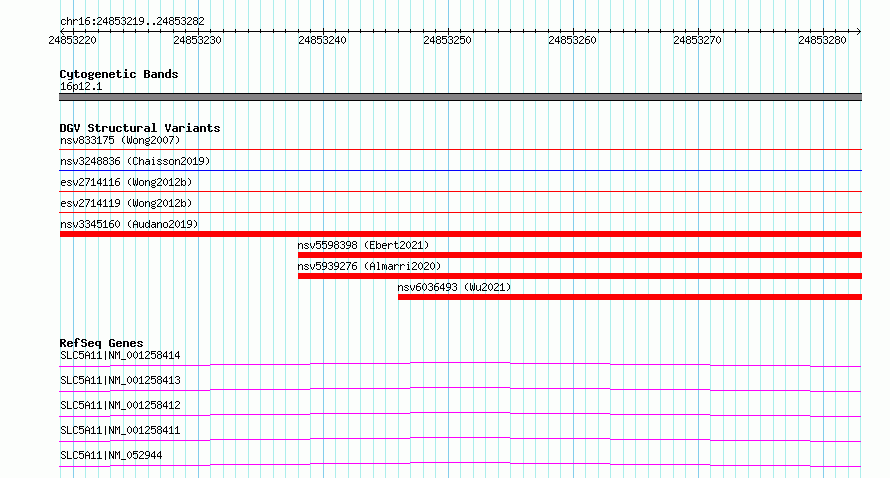Click the magenta gene line of NM_001258413

tap(460, 389)
